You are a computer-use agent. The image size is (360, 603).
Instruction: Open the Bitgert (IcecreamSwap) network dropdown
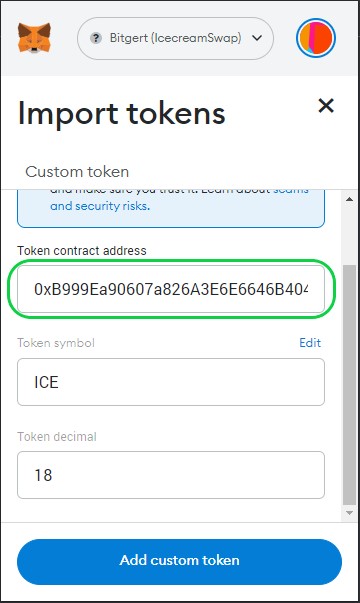coord(175,38)
